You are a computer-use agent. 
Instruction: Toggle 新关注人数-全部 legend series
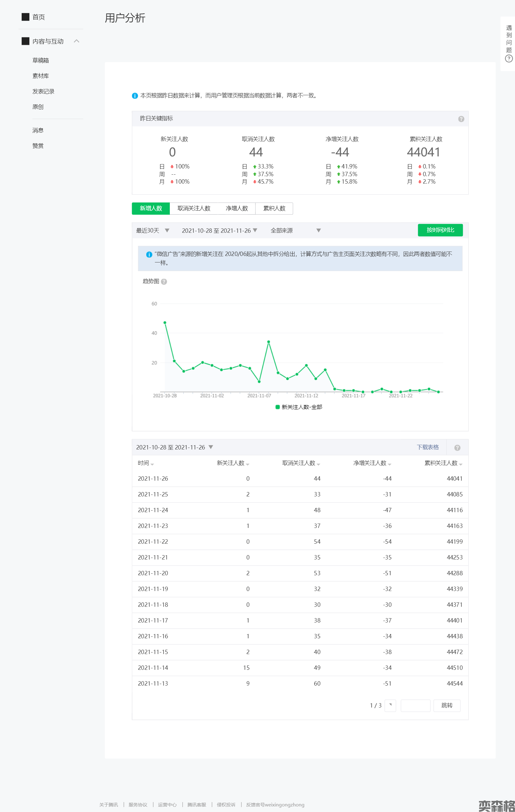pos(299,407)
